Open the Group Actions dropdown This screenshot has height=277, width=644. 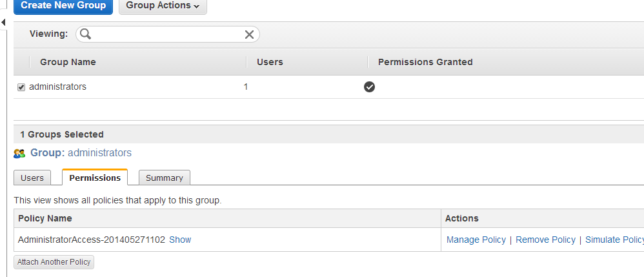[163, 6]
